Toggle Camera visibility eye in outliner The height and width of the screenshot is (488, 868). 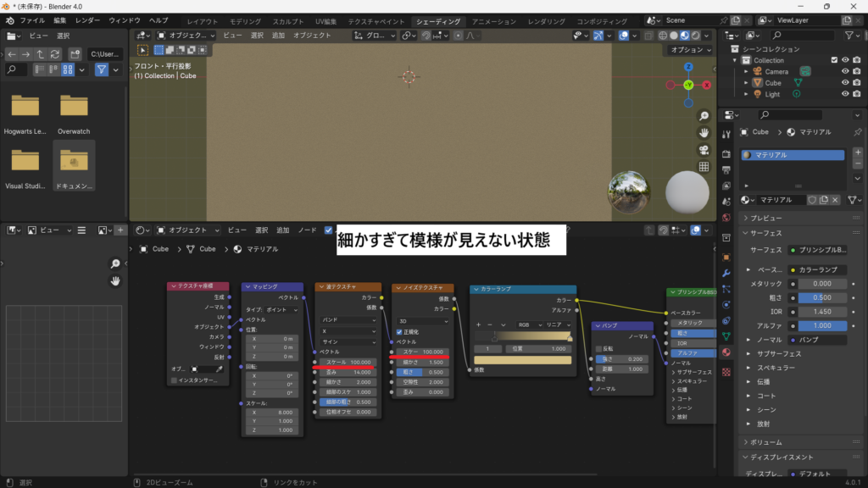point(845,71)
